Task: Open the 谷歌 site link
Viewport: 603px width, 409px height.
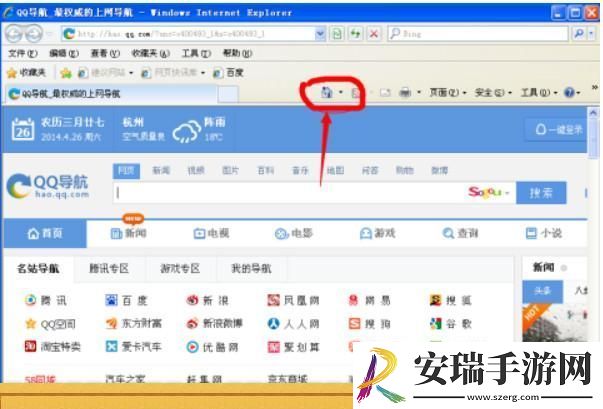Action: [x=451, y=324]
